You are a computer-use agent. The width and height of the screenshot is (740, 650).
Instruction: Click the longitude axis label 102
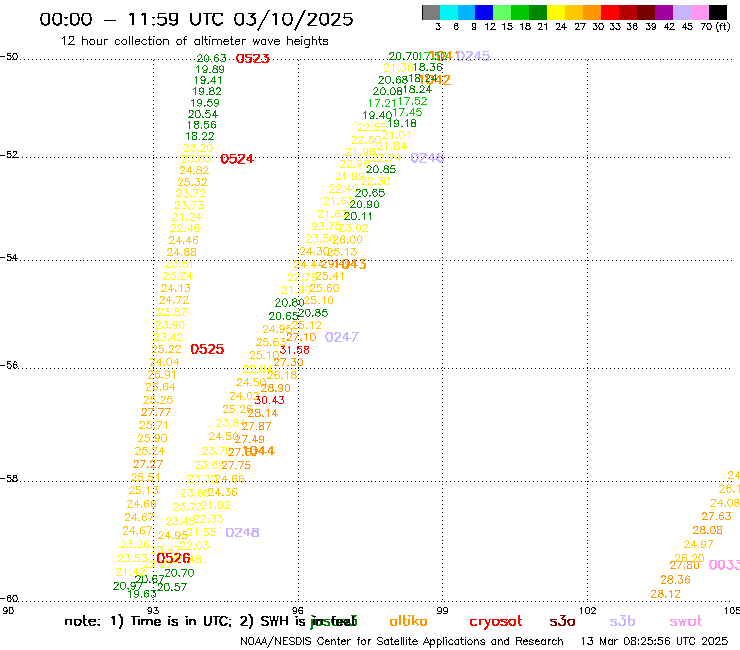click(x=588, y=610)
